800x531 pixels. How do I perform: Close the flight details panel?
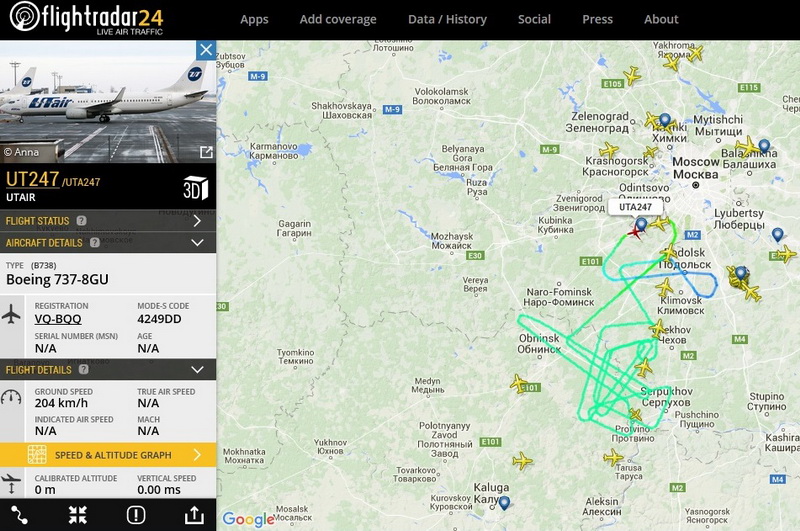point(206,50)
